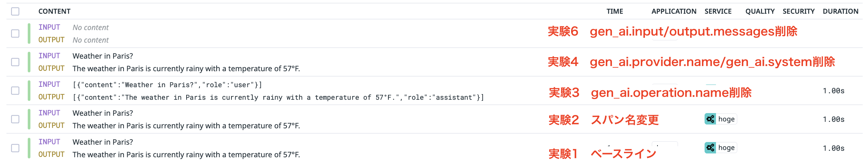Screen dimensions: 868x166
Task: Open the 実験4 trace via its OUTPUT text
Action: click(186, 69)
